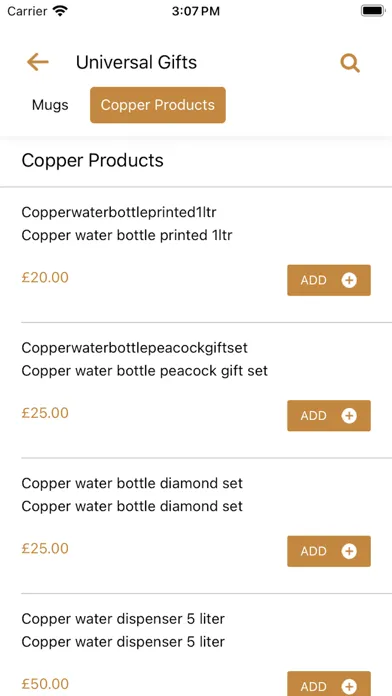Tap the Copper Products section heading
Viewport: 392px width, 696px height.
tap(92, 160)
